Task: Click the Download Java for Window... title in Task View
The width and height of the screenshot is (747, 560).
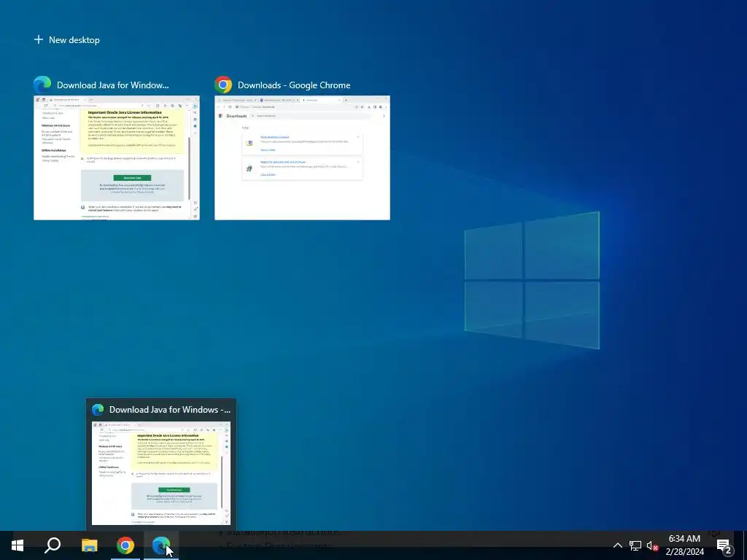Action: tap(113, 85)
